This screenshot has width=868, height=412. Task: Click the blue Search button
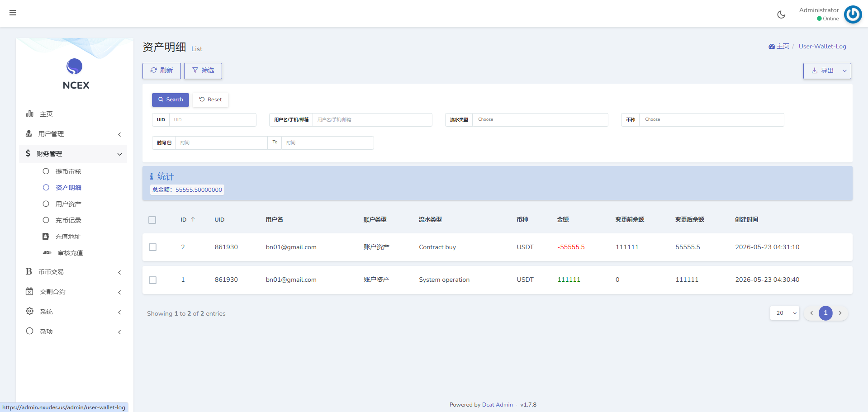(171, 99)
